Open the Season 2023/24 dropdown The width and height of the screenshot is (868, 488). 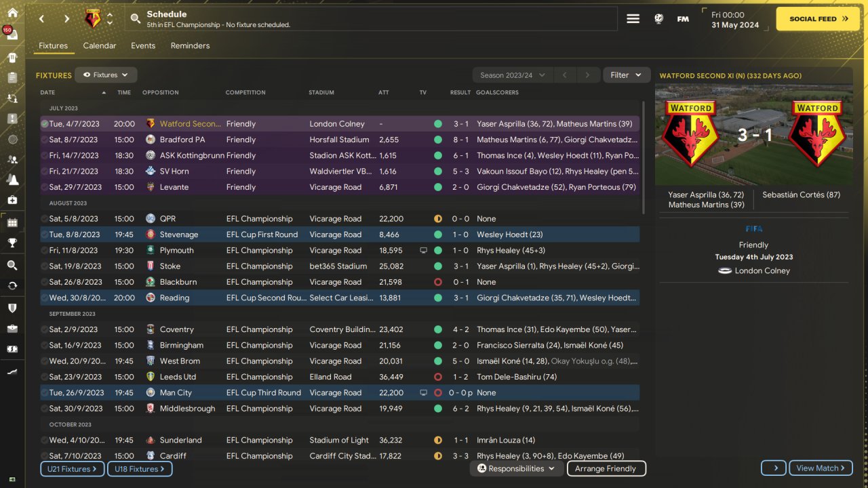[513, 75]
